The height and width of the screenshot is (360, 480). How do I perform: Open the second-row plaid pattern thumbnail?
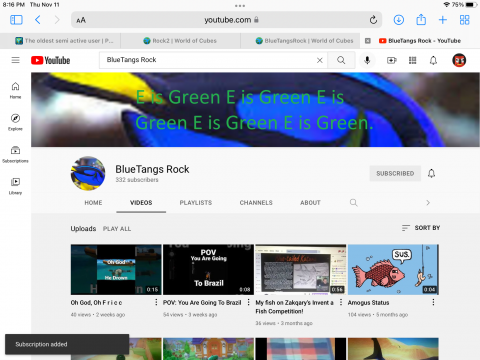point(301,349)
